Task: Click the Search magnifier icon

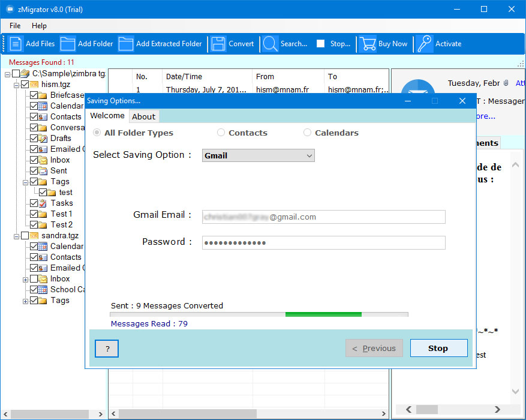Action: click(270, 44)
